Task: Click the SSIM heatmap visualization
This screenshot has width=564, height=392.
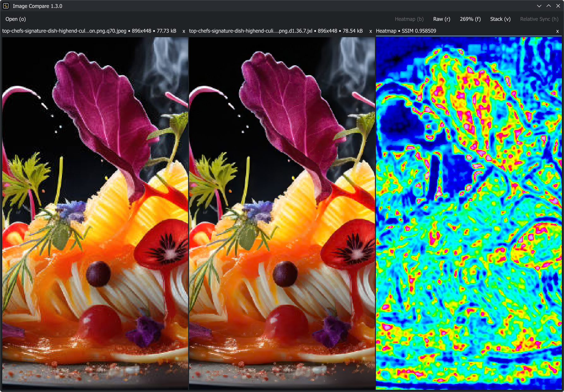Action: (469, 214)
